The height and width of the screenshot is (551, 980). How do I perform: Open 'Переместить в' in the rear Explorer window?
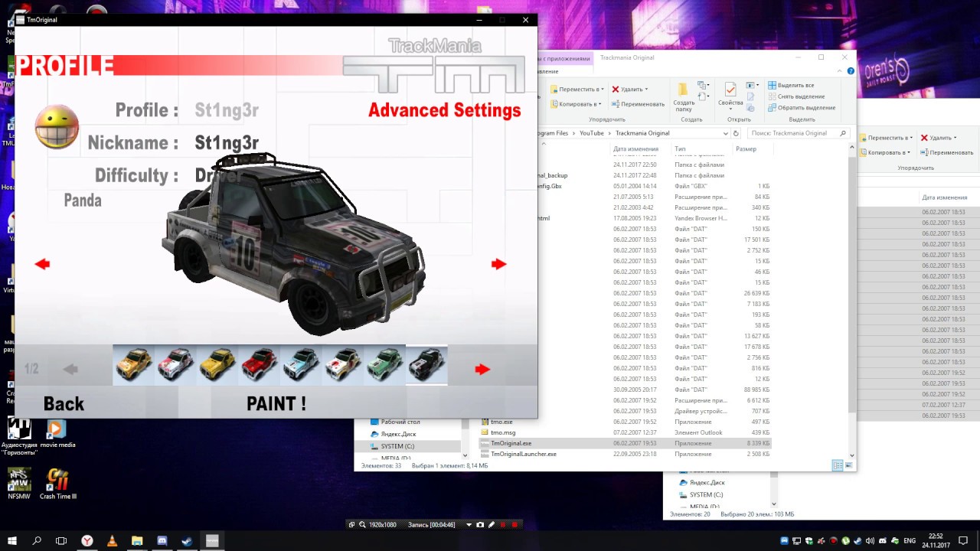click(887, 138)
